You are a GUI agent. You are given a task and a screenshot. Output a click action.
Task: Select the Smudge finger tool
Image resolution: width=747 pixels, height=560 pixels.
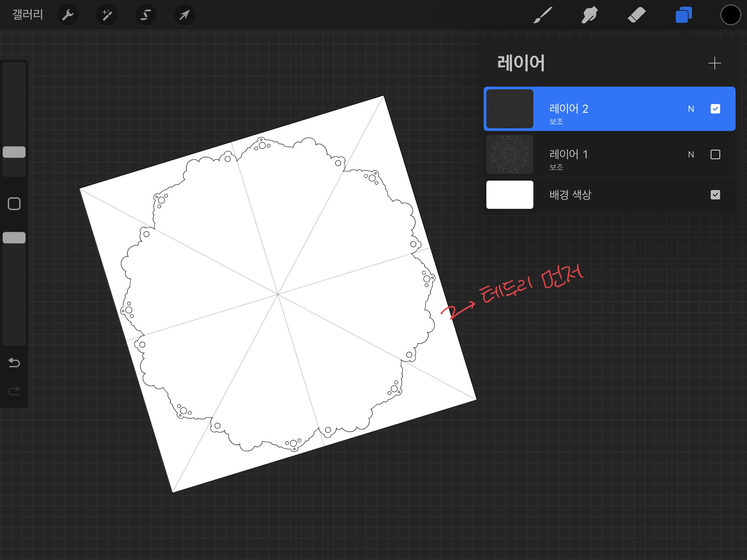click(589, 15)
